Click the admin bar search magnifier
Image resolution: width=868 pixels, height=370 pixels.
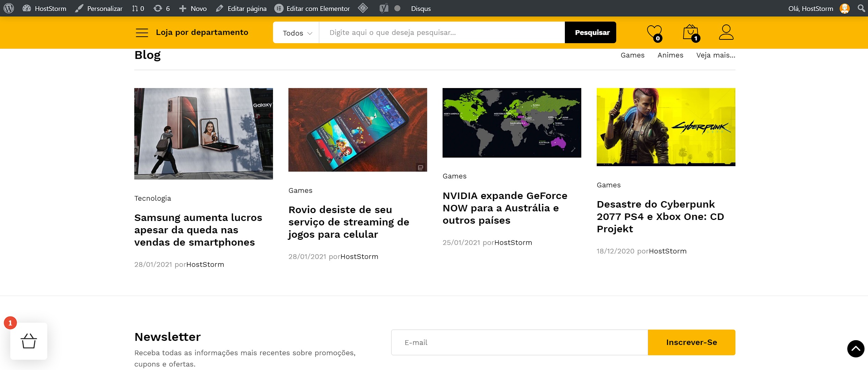[861, 8]
